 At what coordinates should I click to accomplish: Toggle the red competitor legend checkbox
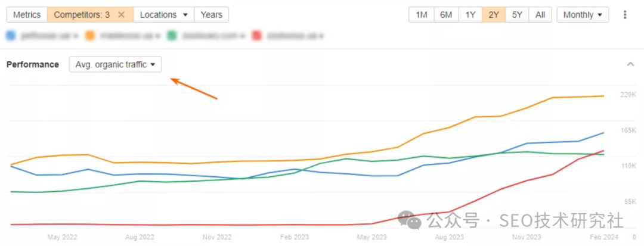pos(256,36)
